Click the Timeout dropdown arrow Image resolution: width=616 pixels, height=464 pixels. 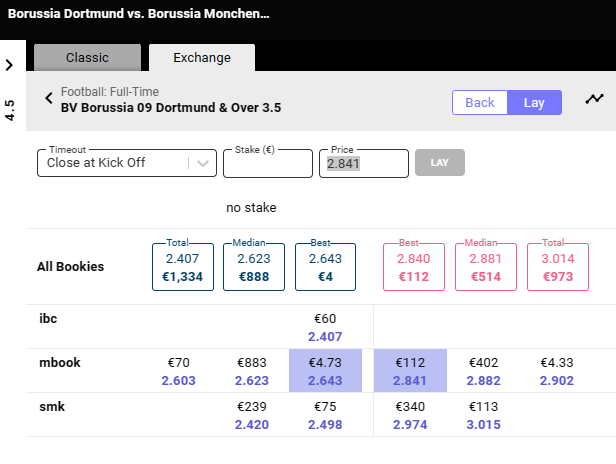click(203, 163)
